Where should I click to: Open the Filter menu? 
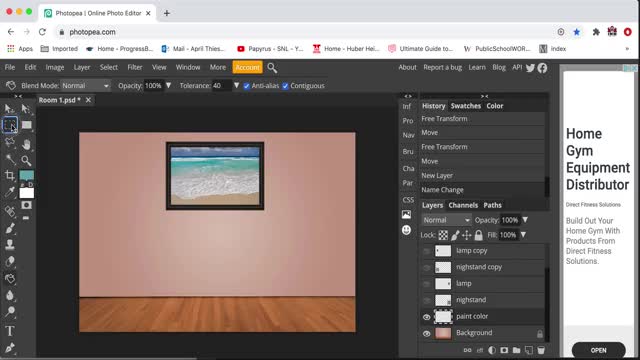135,67
